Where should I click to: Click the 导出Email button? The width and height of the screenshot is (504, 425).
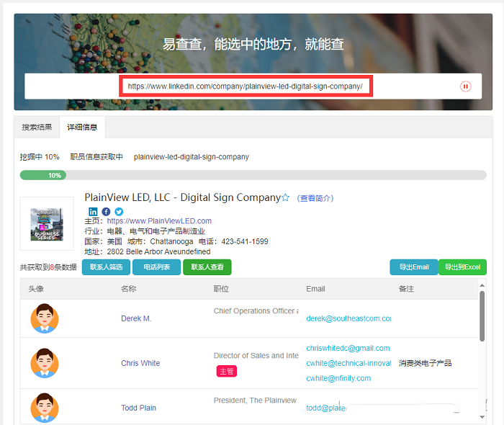point(414,267)
